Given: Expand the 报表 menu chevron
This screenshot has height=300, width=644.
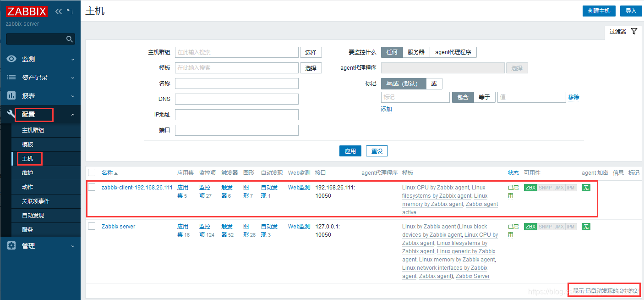Looking at the screenshot, I should coord(73,96).
